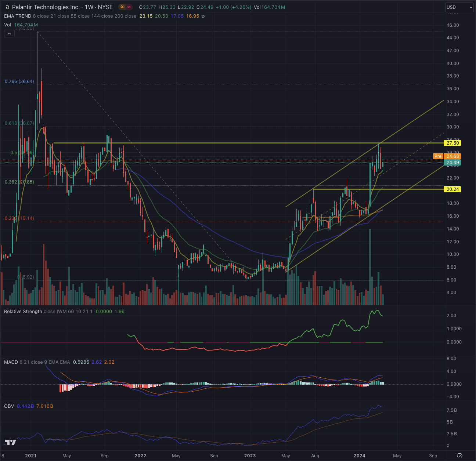The height and width of the screenshot is (461, 476).
Task: Click the OBV average value 7.016B
Action: pos(45,406)
